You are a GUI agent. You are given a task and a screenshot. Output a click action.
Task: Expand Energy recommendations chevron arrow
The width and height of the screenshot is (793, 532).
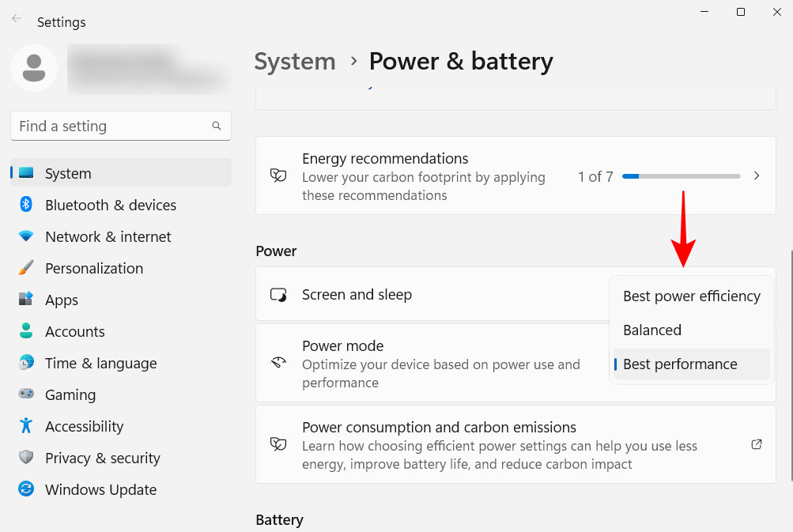[757, 176]
